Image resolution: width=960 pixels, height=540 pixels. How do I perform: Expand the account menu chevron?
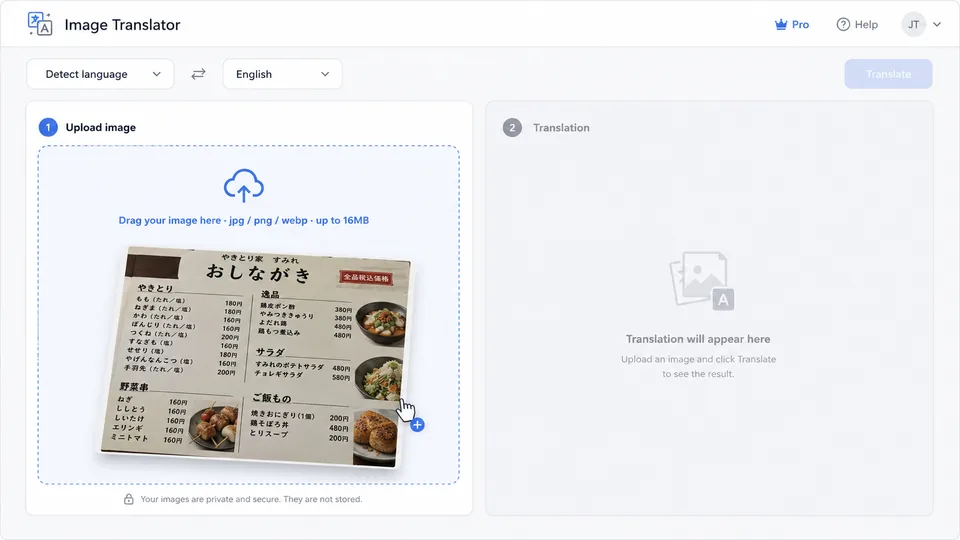click(x=937, y=24)
